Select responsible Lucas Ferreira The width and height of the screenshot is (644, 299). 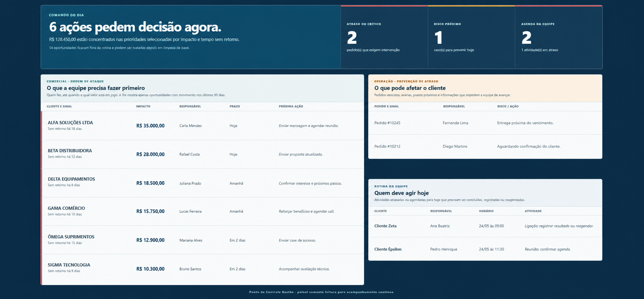pyautogui.click(x=190, y=211)
